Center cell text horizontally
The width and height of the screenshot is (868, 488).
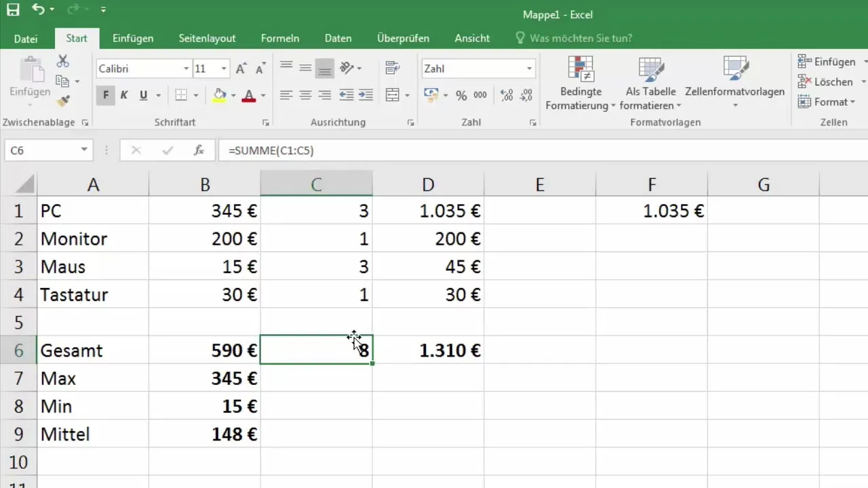point(305,96)
